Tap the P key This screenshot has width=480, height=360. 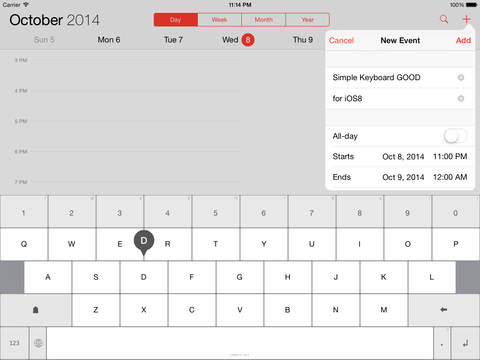(x=456, y=244)
